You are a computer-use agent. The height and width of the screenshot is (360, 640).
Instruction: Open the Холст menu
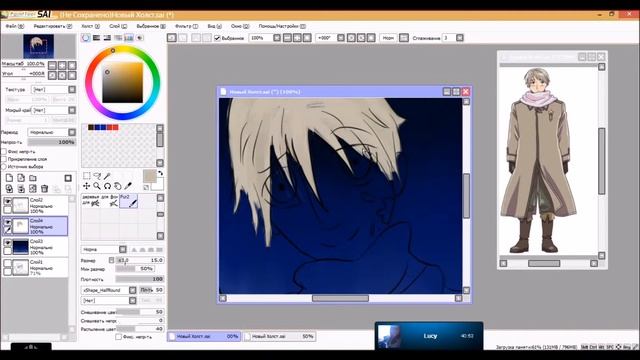point(90,26)
